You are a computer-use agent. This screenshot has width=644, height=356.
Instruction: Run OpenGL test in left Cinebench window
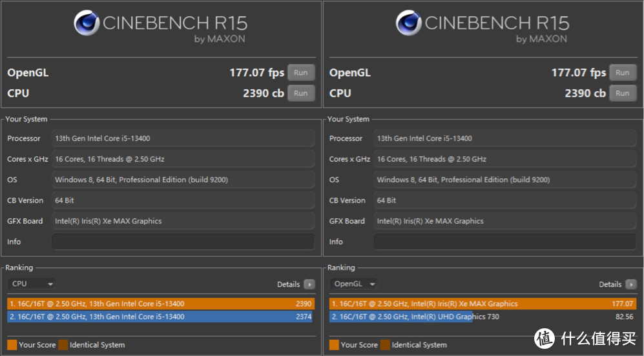(x=301, y=72)
